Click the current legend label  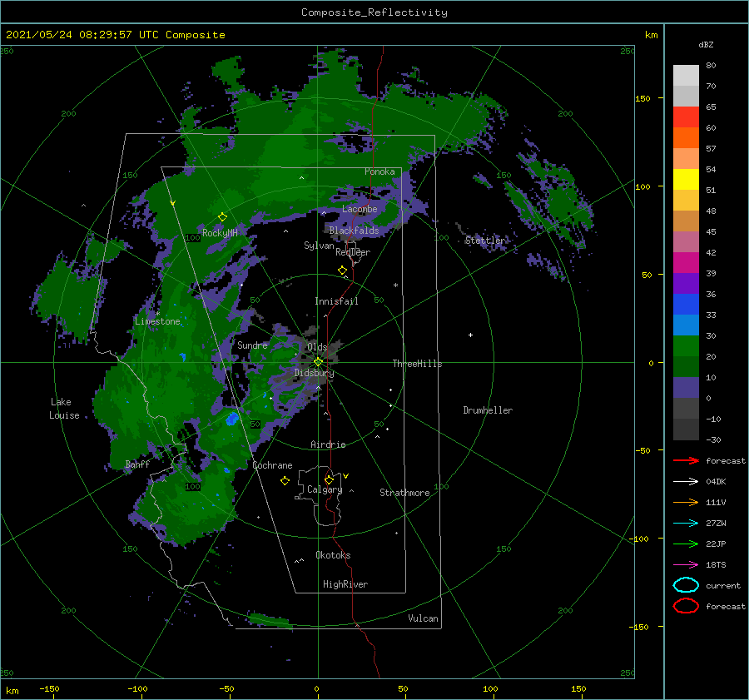tap(723, 586)
